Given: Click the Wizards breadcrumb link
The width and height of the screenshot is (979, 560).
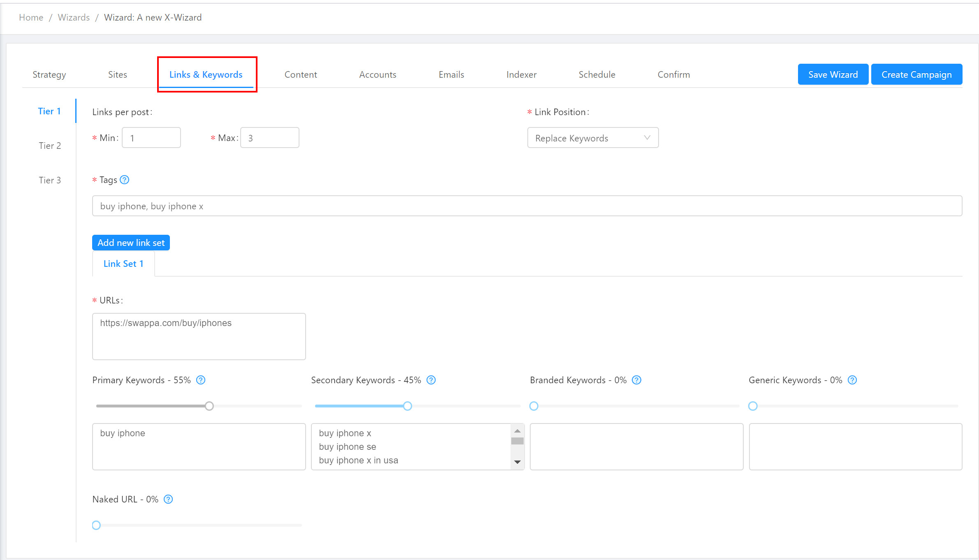Looking at the screenshot, I should pyautogui.click(x=74, y=17).
